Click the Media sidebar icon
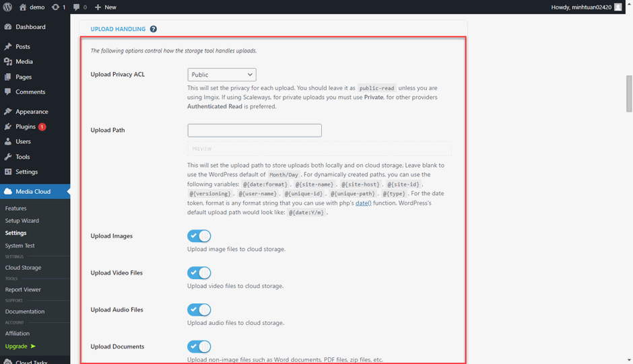Screen dimensions: 633x364 coord(8,61)
